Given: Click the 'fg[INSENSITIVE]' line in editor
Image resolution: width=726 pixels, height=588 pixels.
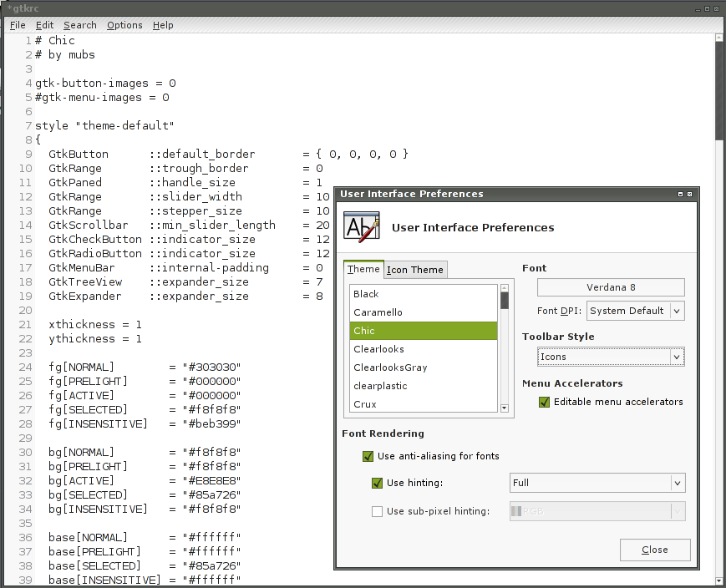Looking at the screenshot, I should (x=145, y=424).
